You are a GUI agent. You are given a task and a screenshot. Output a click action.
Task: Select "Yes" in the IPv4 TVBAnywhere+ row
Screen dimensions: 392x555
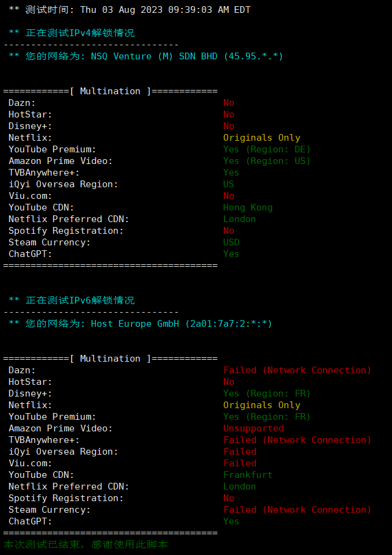(x=231, y=173)
